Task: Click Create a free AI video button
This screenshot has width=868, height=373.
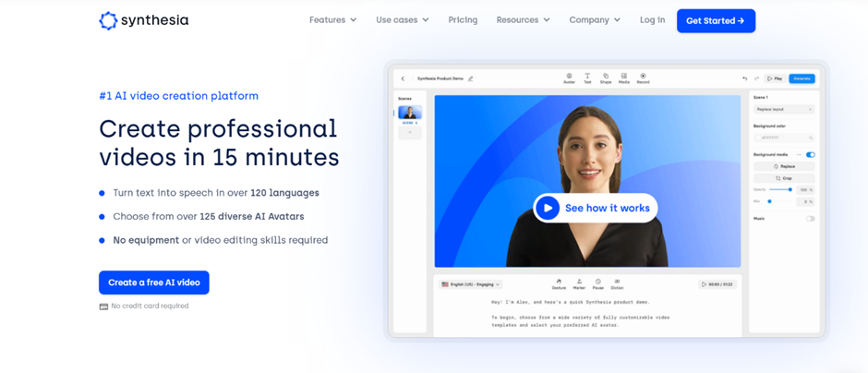Action: point(154,283)
